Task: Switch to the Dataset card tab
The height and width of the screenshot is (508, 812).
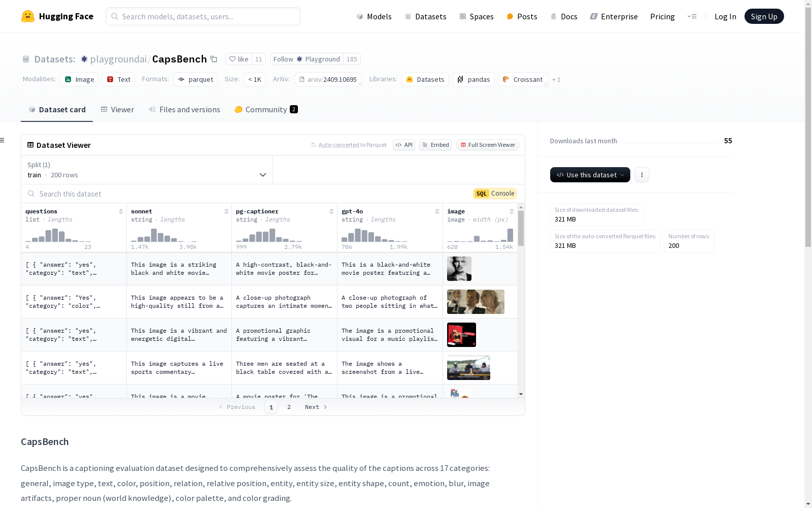Action: click(x=57, y=110)
